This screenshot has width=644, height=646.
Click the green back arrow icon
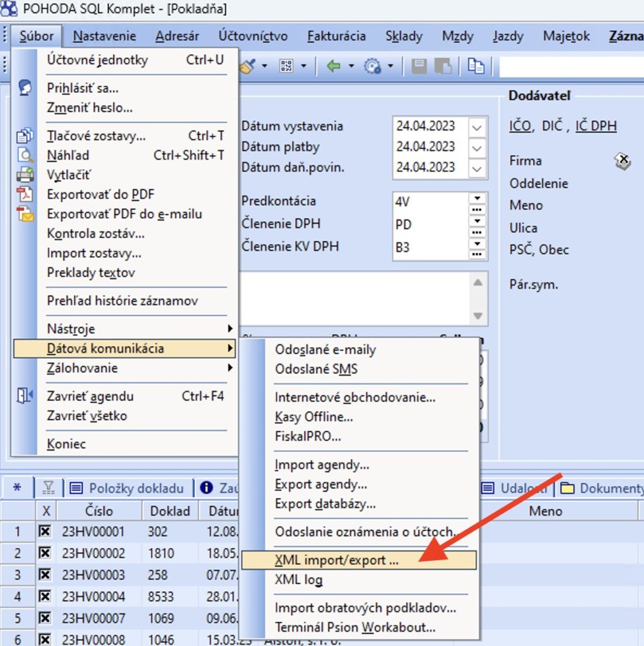click(x=333, y=66)
